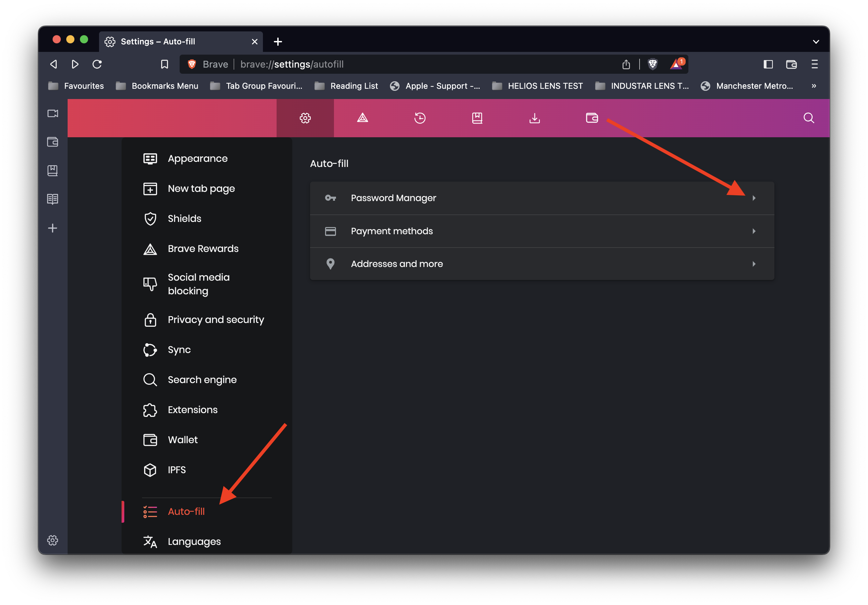Click the share icon in address bar
Image resolution: width=868 pixels, height=605 pixels.
(626, 64)
